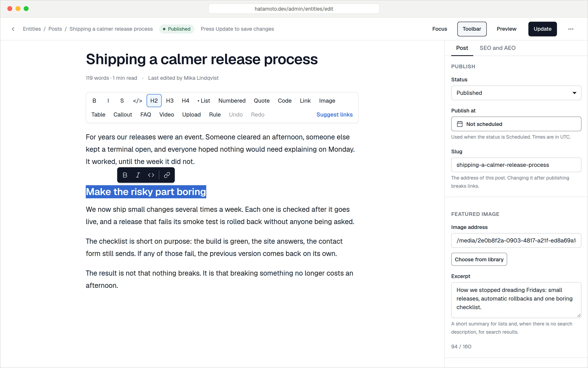Click the Slug input field
Screen dimensions: 588x368
(x=516, y=165)
